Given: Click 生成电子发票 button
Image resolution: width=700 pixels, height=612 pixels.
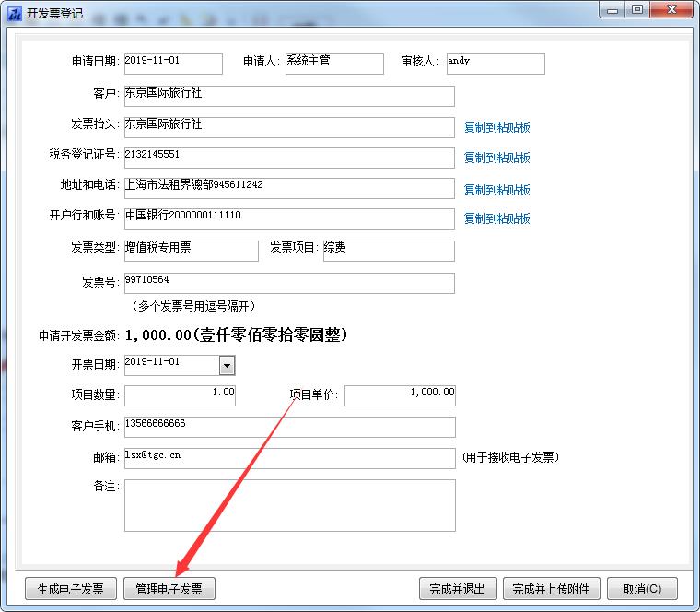Looking at the screenshot, I should point(70,589).
